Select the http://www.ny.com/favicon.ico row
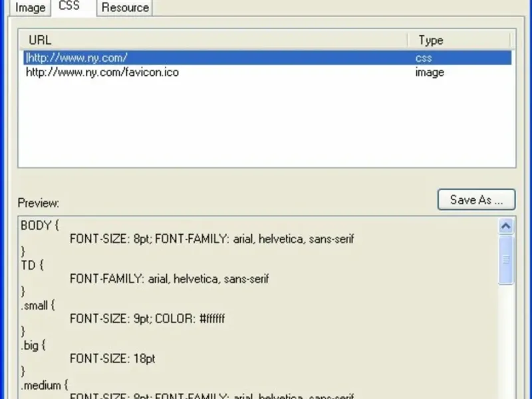Image resolution: width=532 pixels, height=399 pixels. [267, 72]
